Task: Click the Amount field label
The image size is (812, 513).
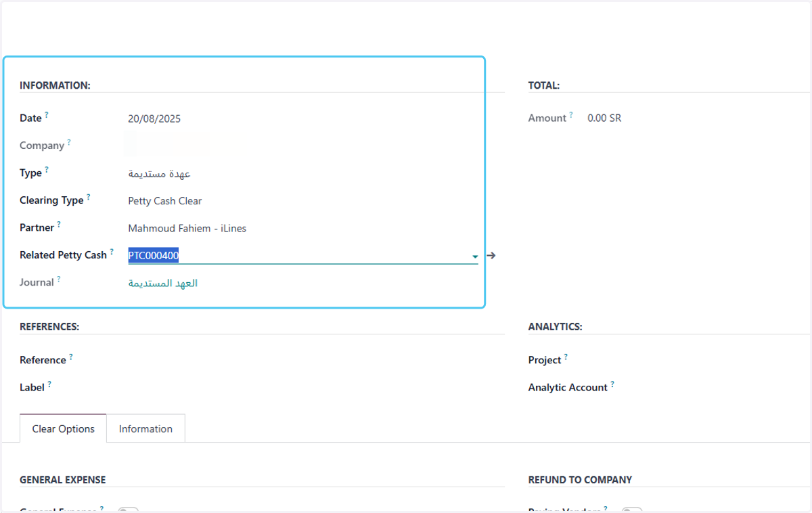Action: [x=547, y=118]
